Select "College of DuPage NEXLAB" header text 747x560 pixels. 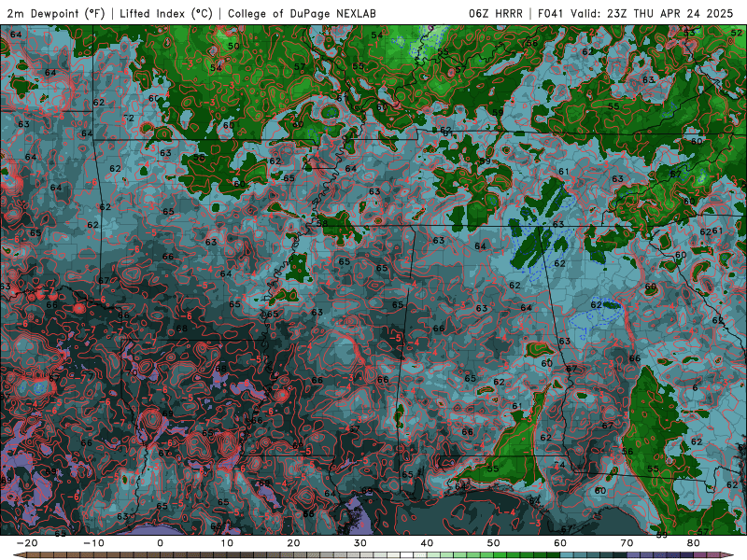(302, 14)
